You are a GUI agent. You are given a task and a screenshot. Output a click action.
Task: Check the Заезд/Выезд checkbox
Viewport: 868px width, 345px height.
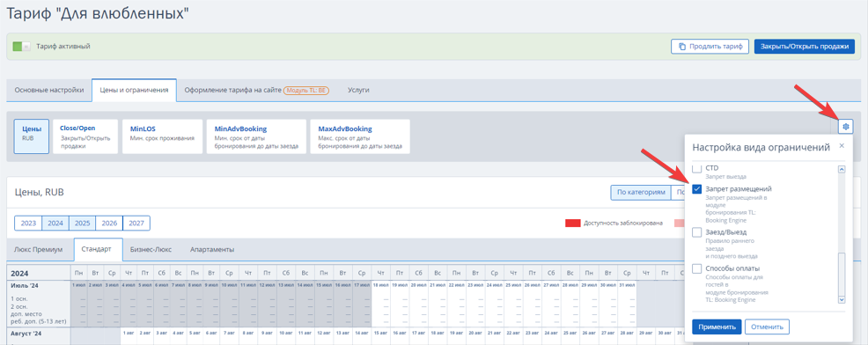click(697, 232)
